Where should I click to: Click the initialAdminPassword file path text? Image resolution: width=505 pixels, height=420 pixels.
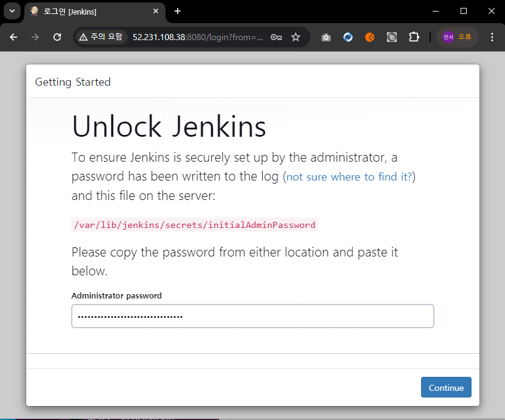coord(195,225)
